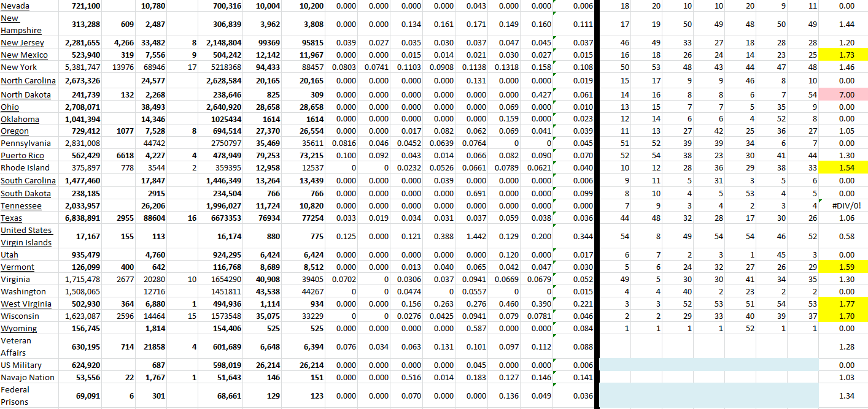The width and height of the screenshot is (868, 409).
Task: Click the United States Virgin Islands link
Action: [26, 236]
